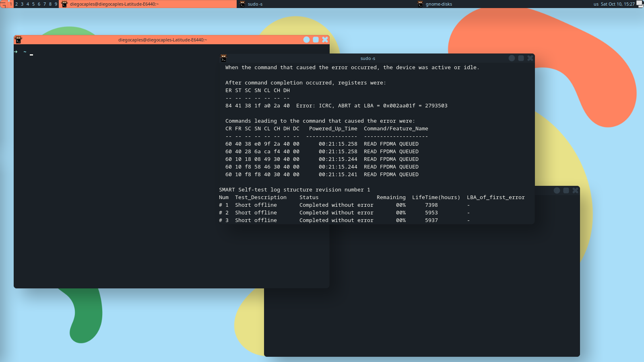Click 'After command completion occurred, registers were:' line
The image size is (644, 362).
pyautogui.click(x=305, y=83)
